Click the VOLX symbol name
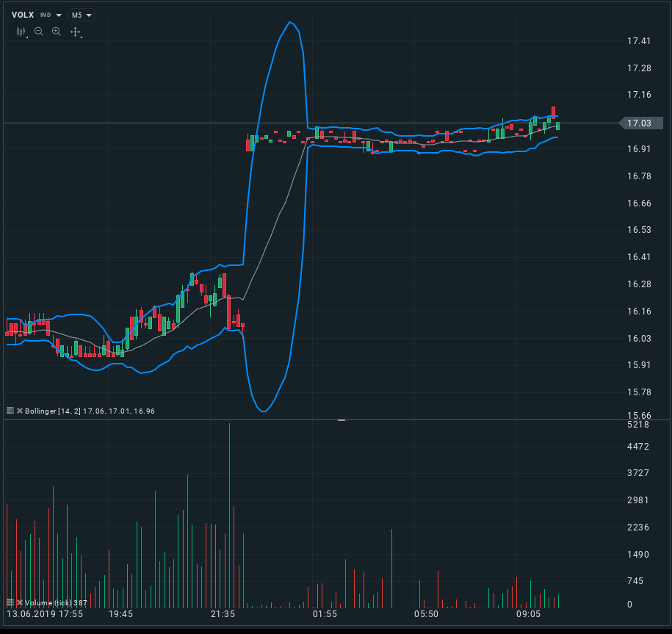 (x=23, y=15)
